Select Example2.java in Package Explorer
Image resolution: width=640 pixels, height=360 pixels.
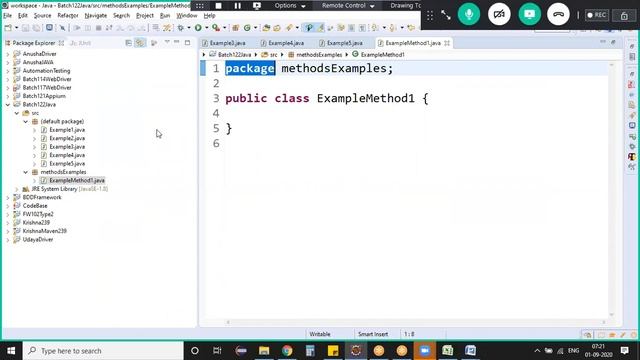(x=67, y=138)
